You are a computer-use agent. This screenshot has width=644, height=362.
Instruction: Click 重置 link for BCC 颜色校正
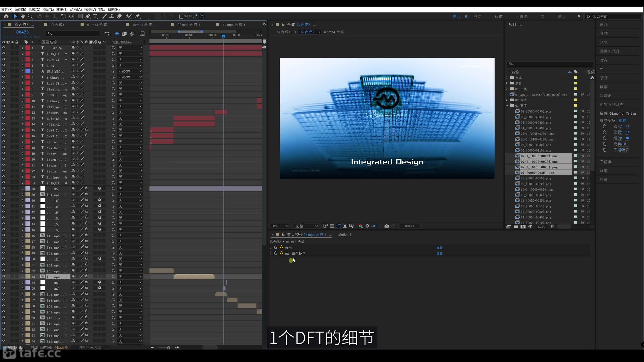[x=439, y=254]
